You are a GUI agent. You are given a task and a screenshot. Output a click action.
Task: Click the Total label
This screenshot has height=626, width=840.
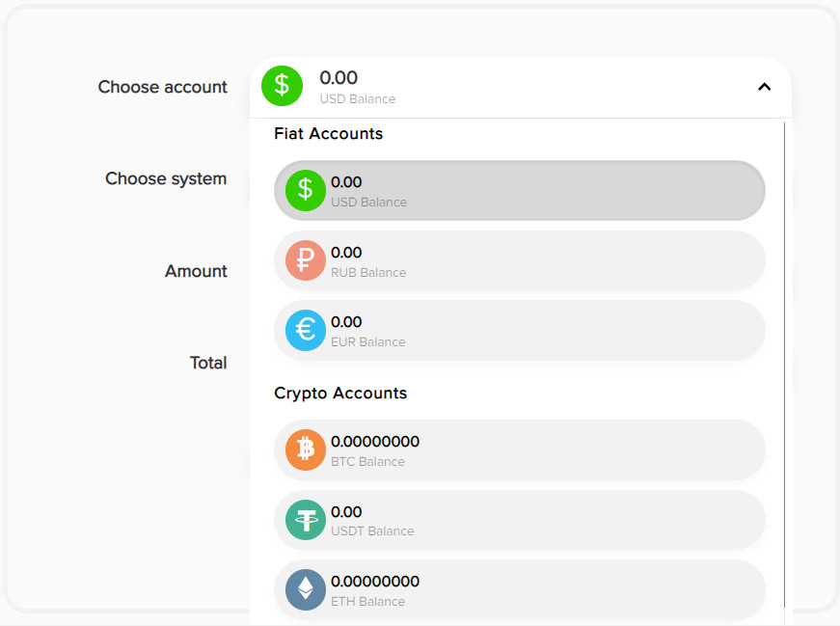click(x=208, y=363)
